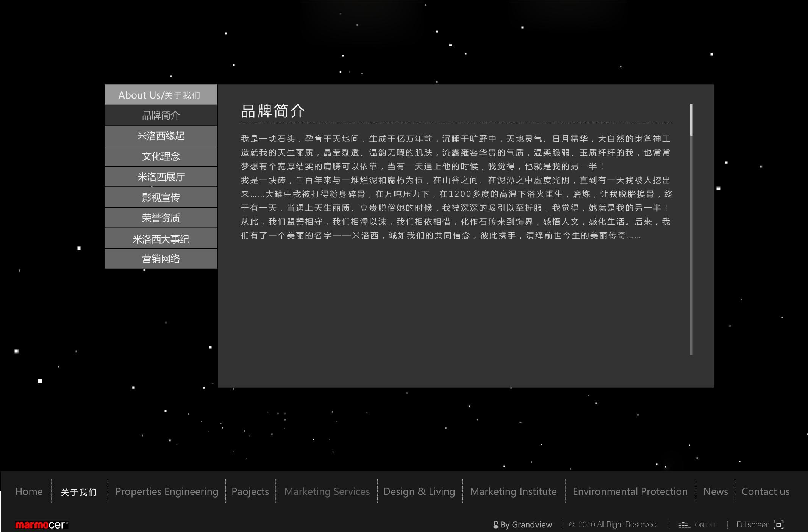Screen dimensions: 808x532
Task: Go to 影视宣传 in the sidebar
Action: [x=161, y=197]
